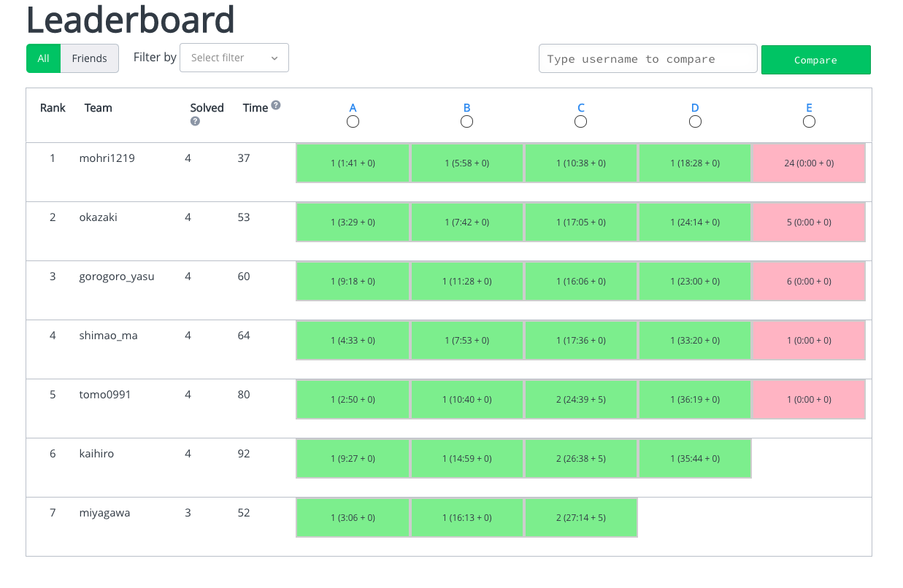Screen dimensions: 903x588
Task: Select the radio button under problem E
Action: pyautogui.click(x=809, y=122)
